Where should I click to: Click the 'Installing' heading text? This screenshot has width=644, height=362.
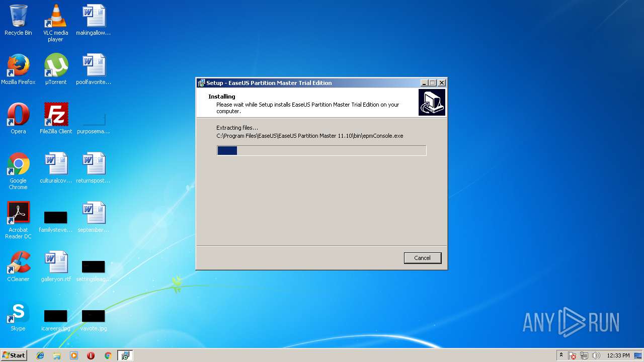click(x=222, y=97)
